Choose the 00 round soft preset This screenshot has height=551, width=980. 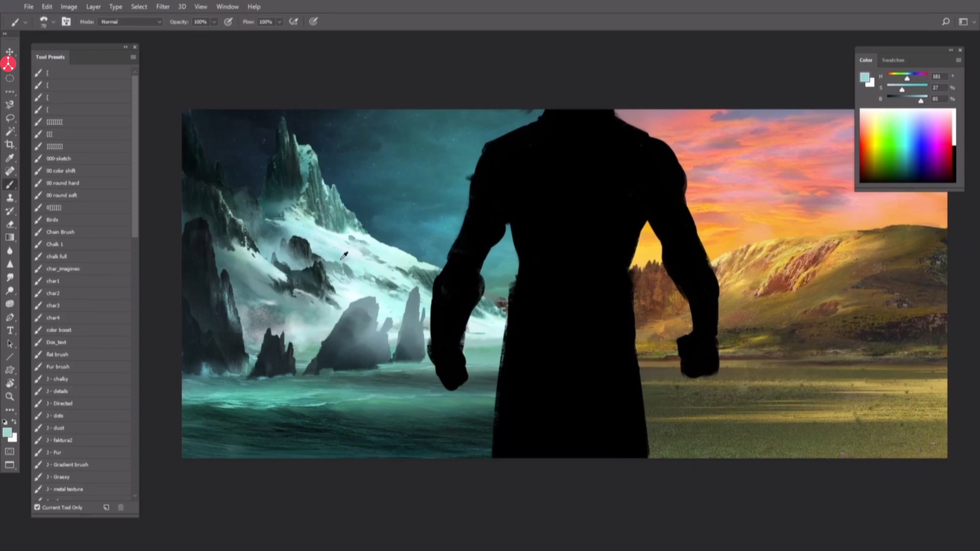click(x=61, y=195)
